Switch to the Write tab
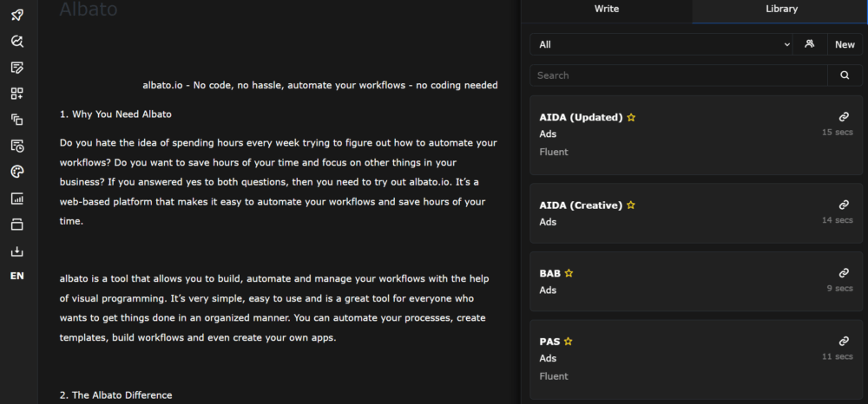This screenshot has width=868, height=404. click(x=607, y=10)
